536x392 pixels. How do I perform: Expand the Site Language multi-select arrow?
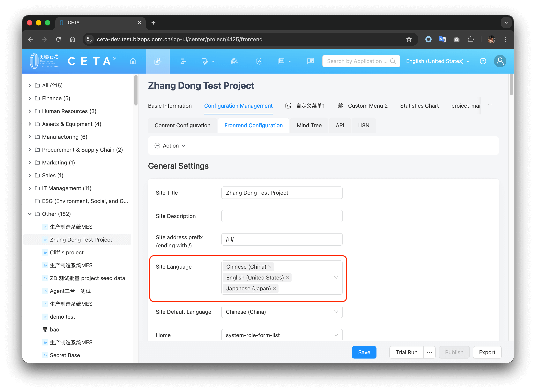[x=336, y=278]
